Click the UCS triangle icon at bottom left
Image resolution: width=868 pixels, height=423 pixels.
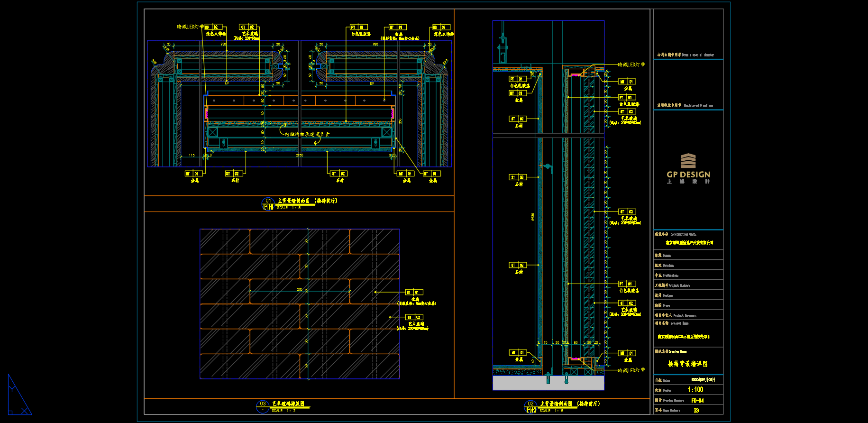pos(18,396)
